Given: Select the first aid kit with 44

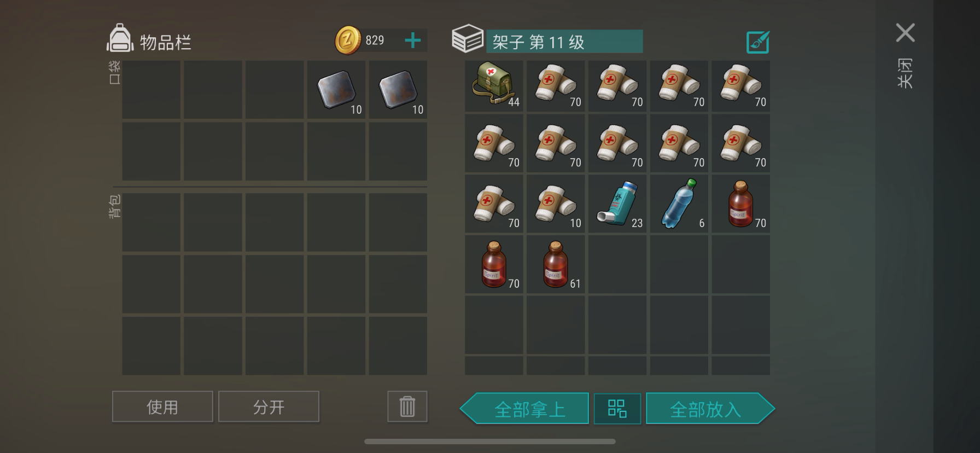Looking at the screenshot, I should (x=494, y=86).
